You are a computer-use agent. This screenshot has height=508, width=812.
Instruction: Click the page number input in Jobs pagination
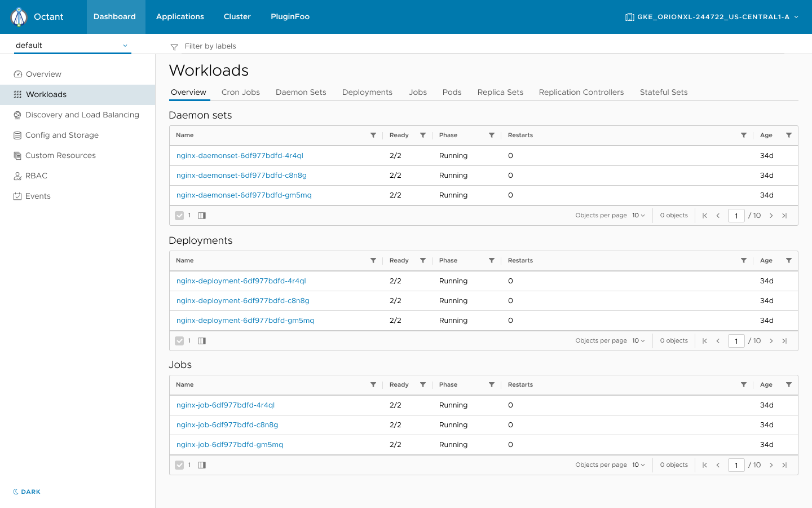coord(736,465)
